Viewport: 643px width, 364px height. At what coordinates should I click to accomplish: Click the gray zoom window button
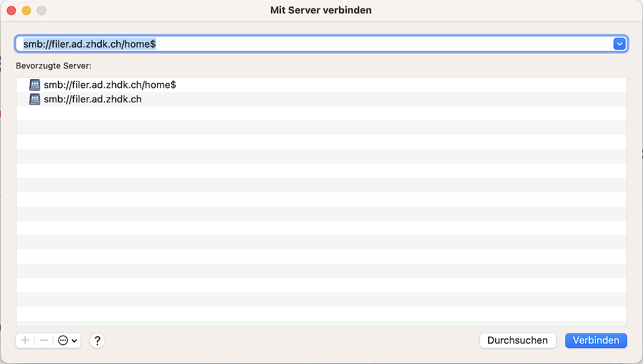pyautogui.click(x=41, y=11)
